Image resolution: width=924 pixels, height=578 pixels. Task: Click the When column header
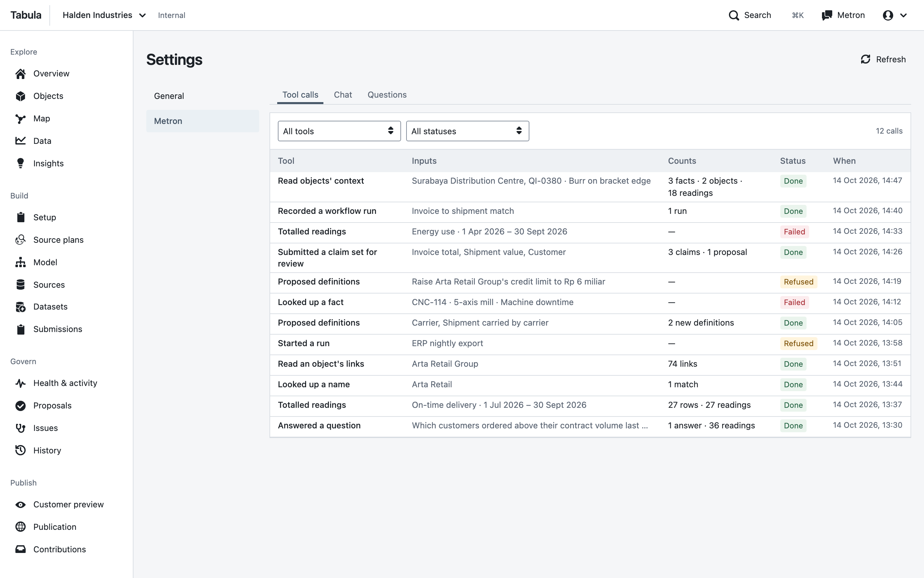point(844,161)
